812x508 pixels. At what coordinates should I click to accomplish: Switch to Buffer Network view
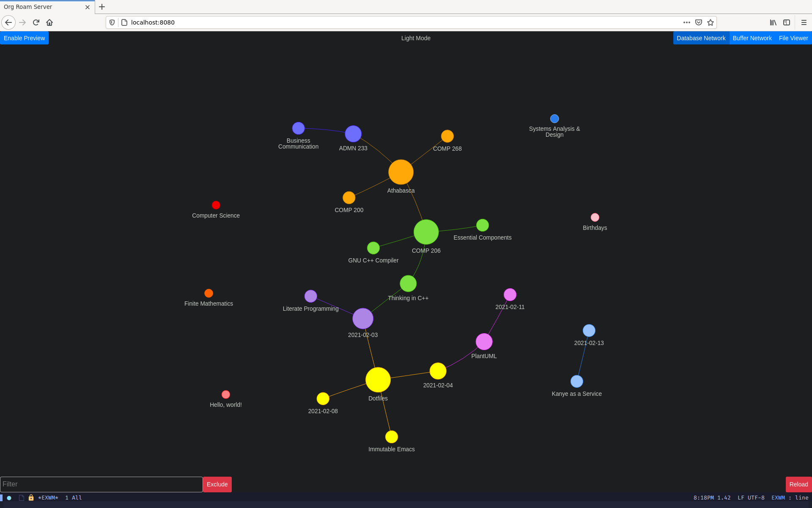(x=752, y=38)
